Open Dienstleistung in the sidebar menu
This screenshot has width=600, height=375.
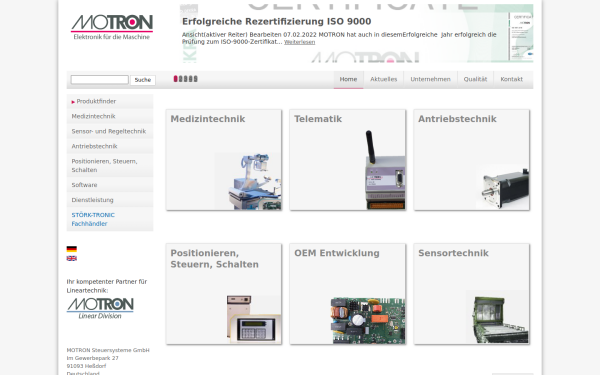110,200
